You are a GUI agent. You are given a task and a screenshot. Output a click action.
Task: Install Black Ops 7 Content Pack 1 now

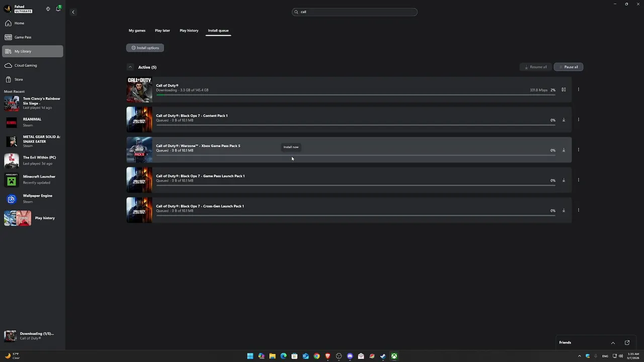pyautogui.click(x=563, y=120)
